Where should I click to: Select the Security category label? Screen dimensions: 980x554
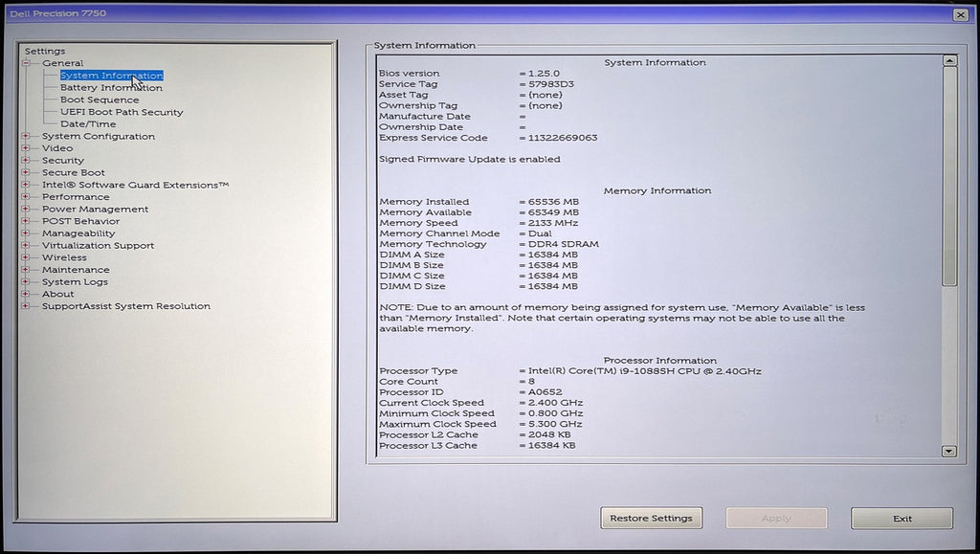(62, 161)
